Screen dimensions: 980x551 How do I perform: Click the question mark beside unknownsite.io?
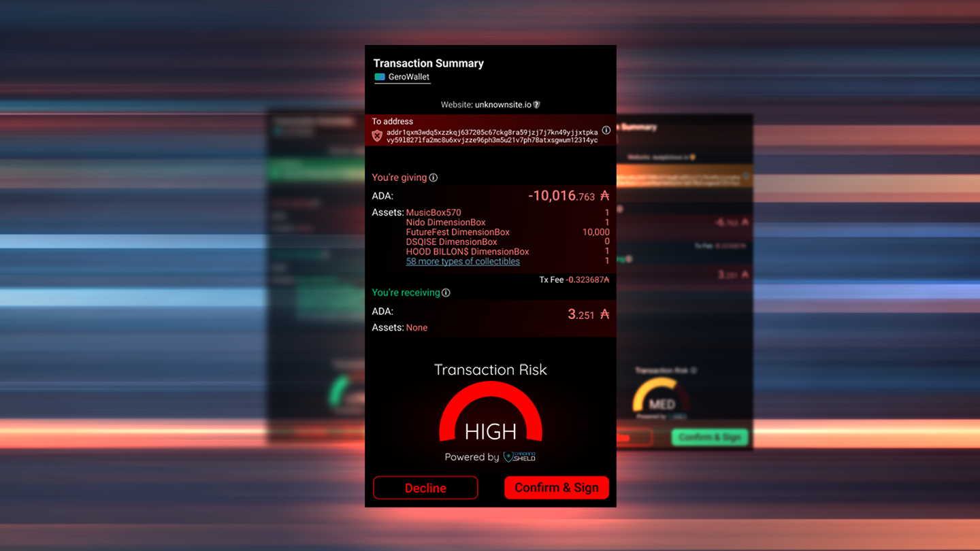pyautogui.click(x=537, y=104)
